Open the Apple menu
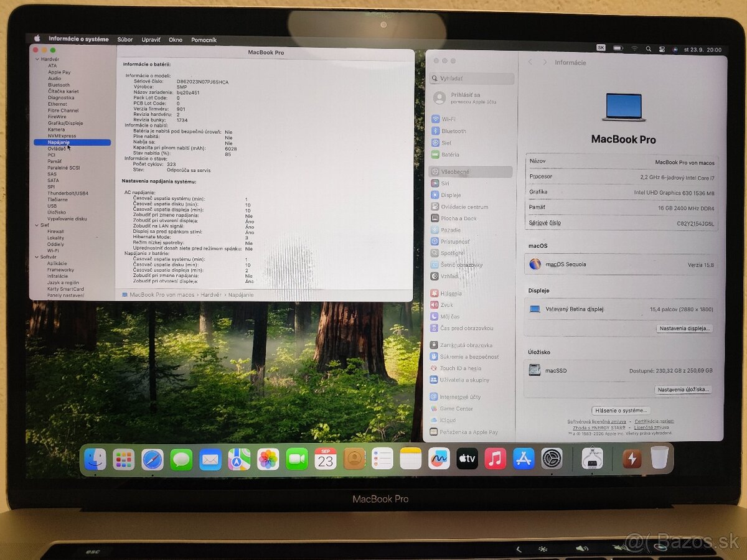Screen dimensions: 747x560 [37, 39]
